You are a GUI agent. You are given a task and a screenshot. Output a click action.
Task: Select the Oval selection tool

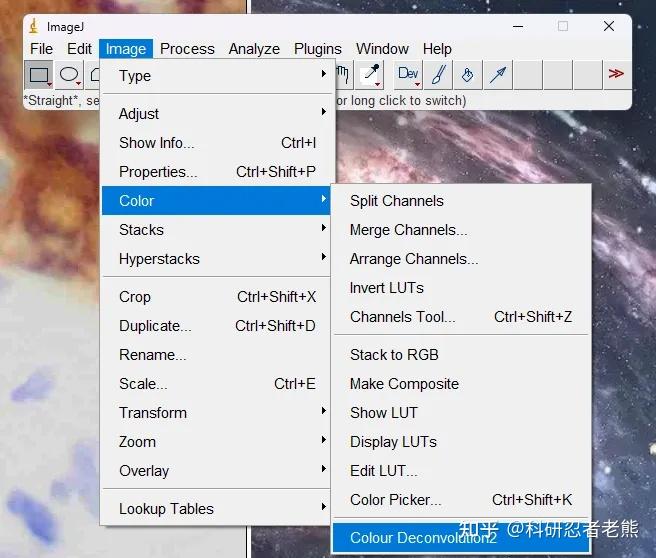point(69,75)
